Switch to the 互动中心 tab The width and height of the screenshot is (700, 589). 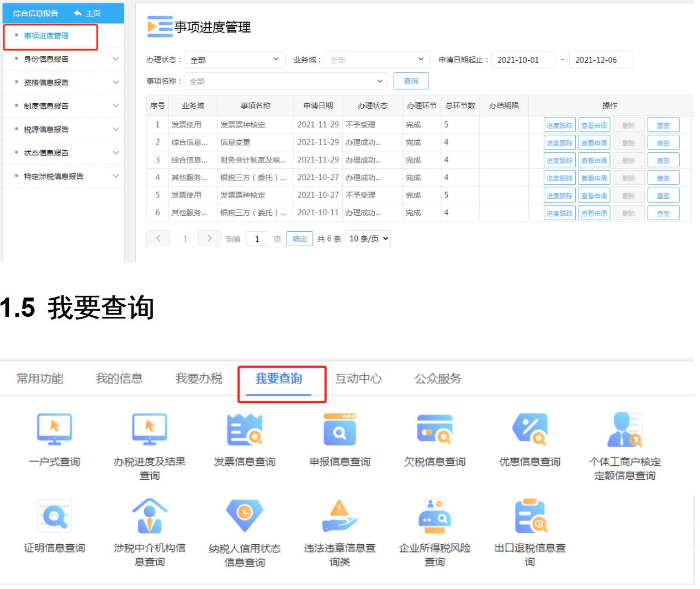(358, 379)
